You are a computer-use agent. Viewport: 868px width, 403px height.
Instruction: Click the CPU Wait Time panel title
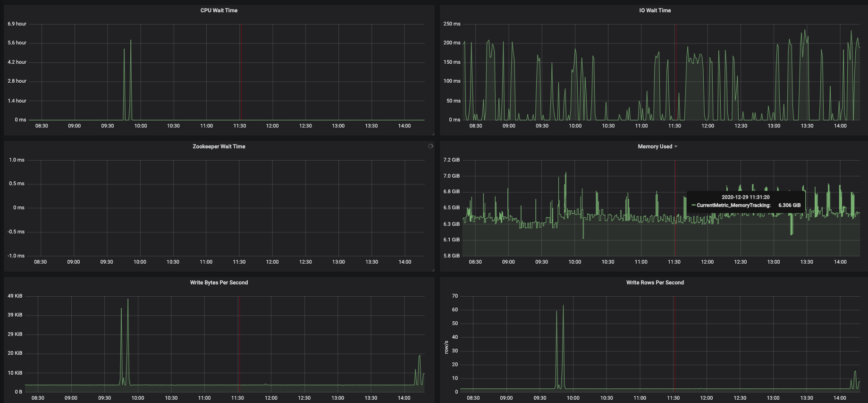pos(219,10)
